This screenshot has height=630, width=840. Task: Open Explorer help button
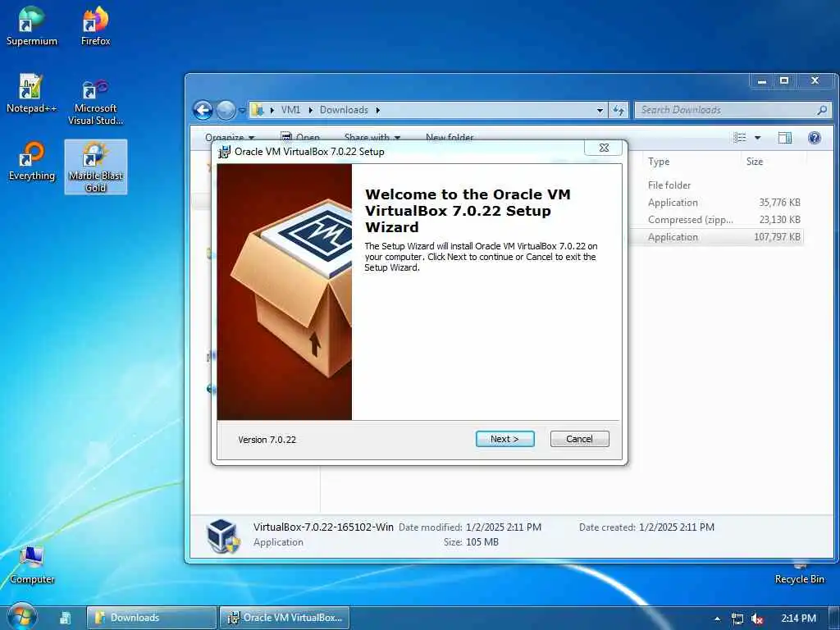(x=815, y=138)
